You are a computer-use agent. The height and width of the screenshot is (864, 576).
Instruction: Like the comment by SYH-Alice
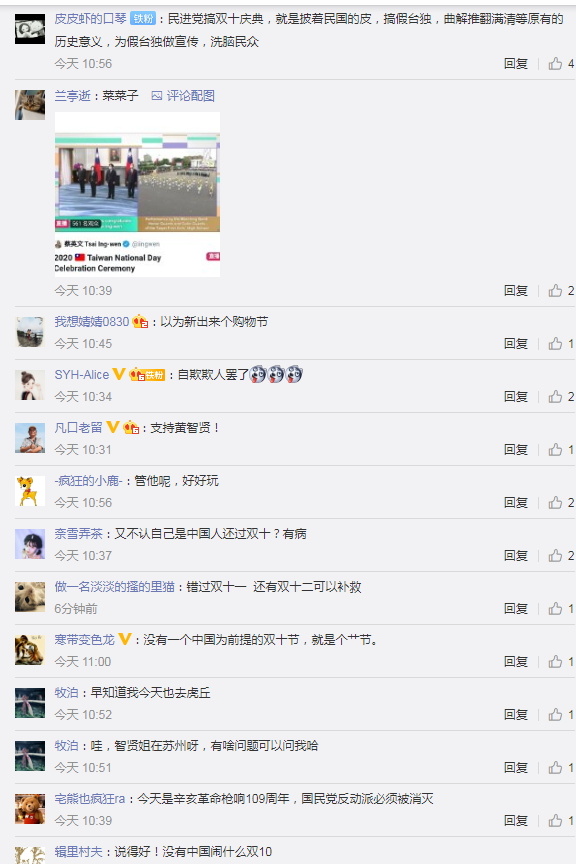(555, 396)
